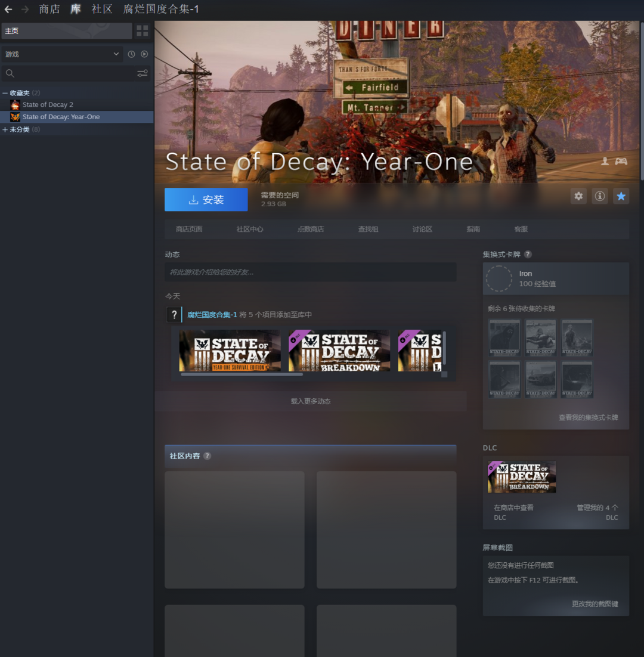Viewport: 644px width, 657px height.
Task: Go forward with the right arrow icon
Action: [x=25, y=9]
